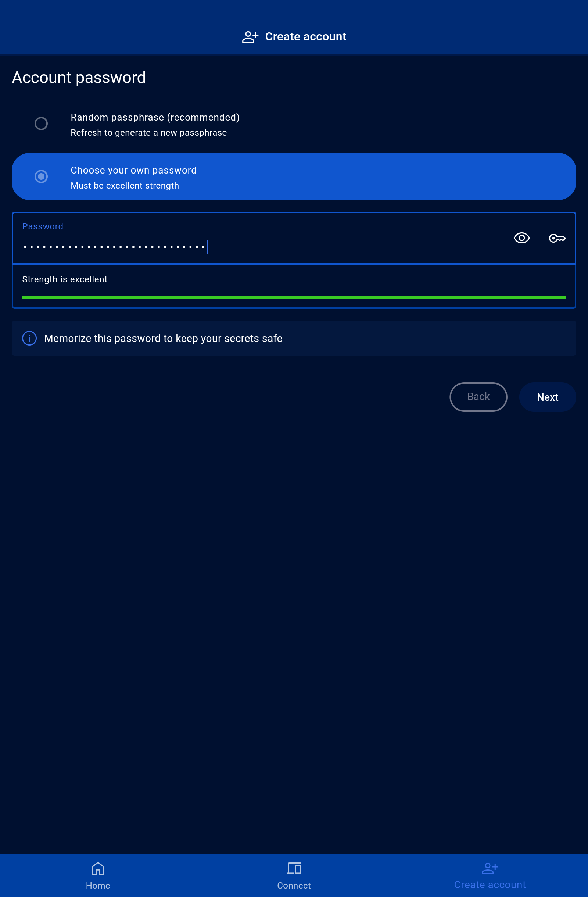The image size is (588, 897).
Task: Click the green strength progress bar
Action: coord(294,297)
